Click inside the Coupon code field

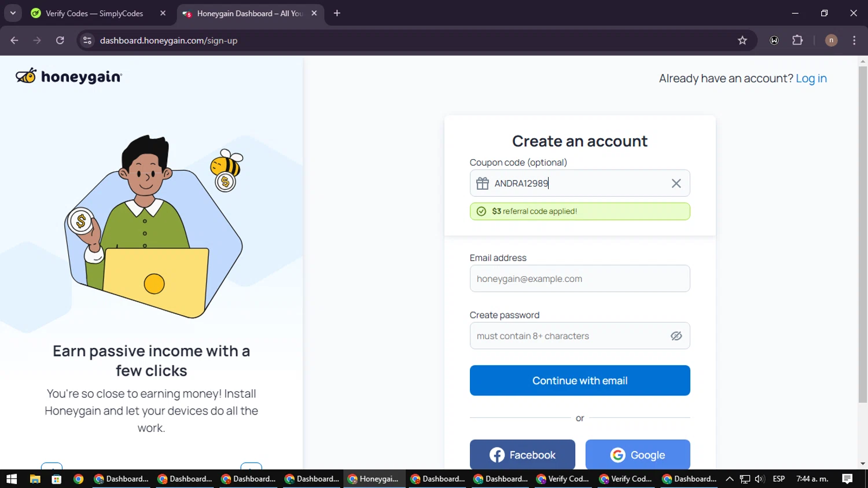[x=580, y=183]
